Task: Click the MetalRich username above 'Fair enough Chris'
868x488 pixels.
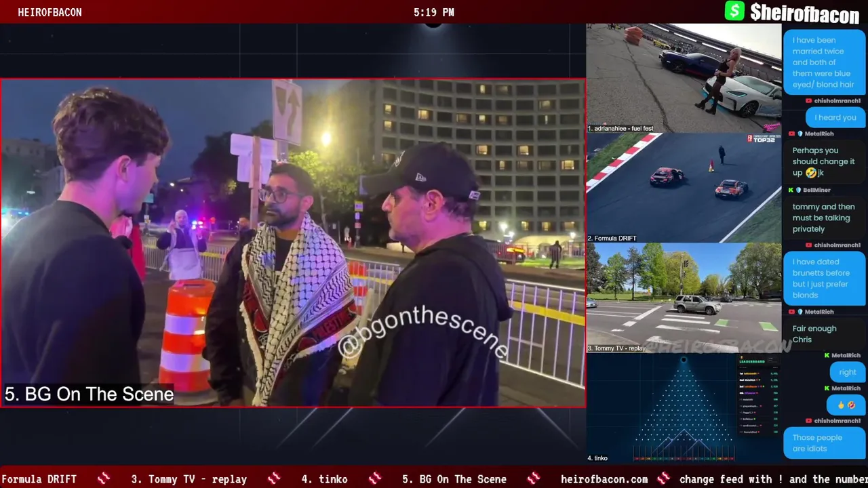Action: (819, 312)
